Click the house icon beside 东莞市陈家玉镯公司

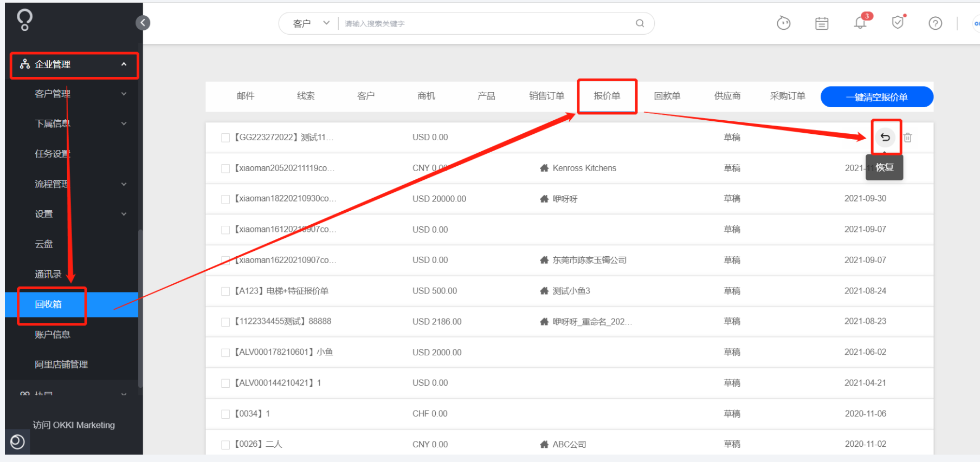click(x=544, y=260)
